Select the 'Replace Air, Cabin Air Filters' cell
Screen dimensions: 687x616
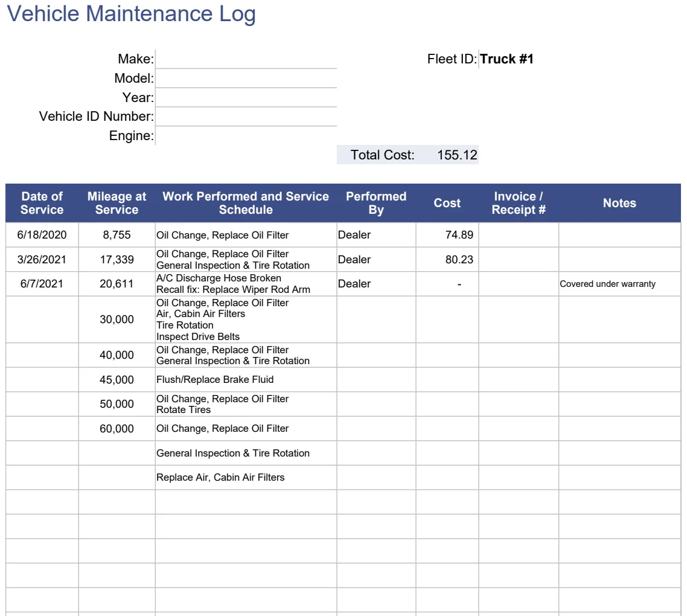[246, 478]
